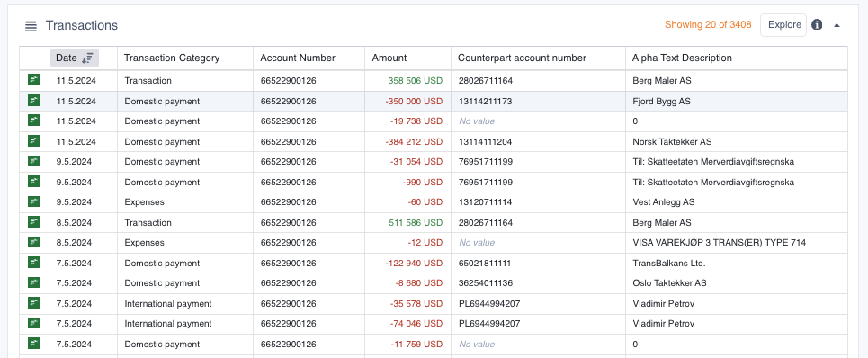Viewport: 868px width, 358px height.
Task: Click the Norsk Taktekker AS description
Action: (x=672, y=141)
